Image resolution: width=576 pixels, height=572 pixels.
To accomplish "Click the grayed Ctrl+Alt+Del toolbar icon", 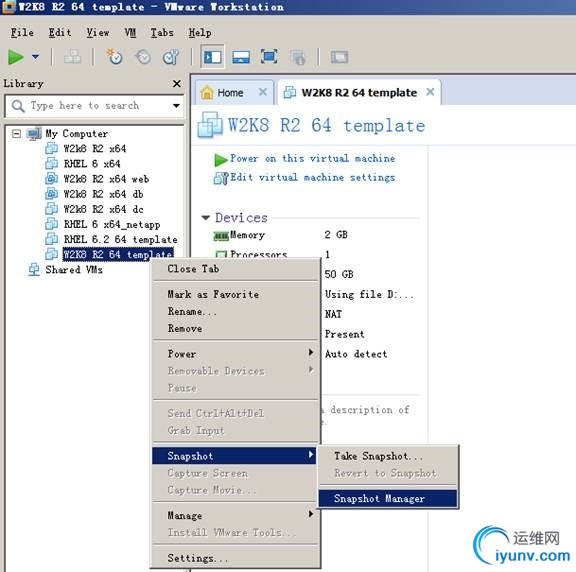I will coord(72,57).
